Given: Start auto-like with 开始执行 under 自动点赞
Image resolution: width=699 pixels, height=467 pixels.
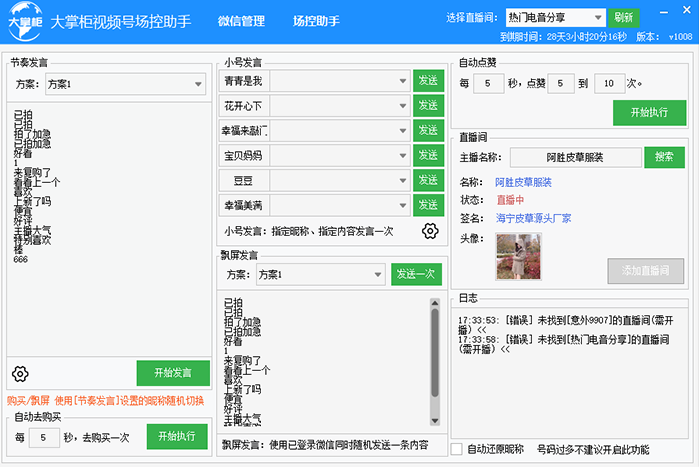Looking at the screenshot, I should 649,113.
